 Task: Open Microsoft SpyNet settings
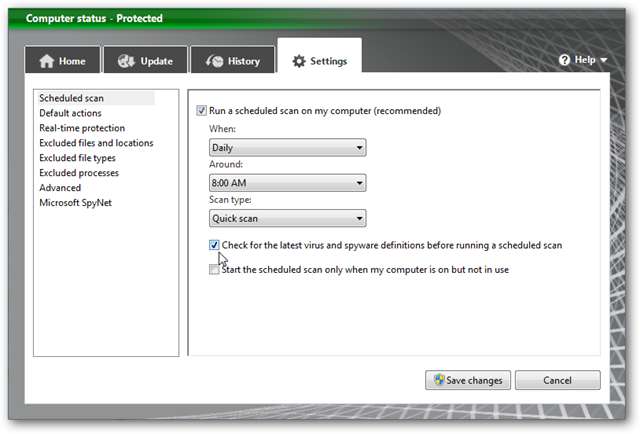tap(76, 203)
